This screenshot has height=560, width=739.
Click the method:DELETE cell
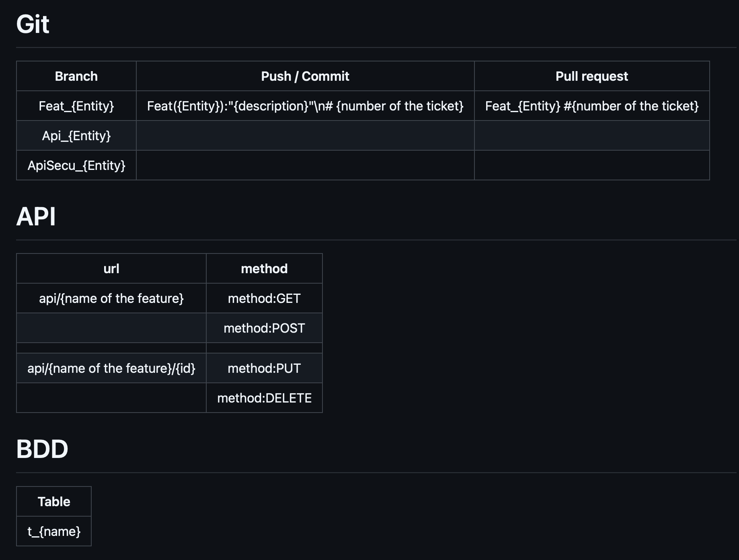264,398
